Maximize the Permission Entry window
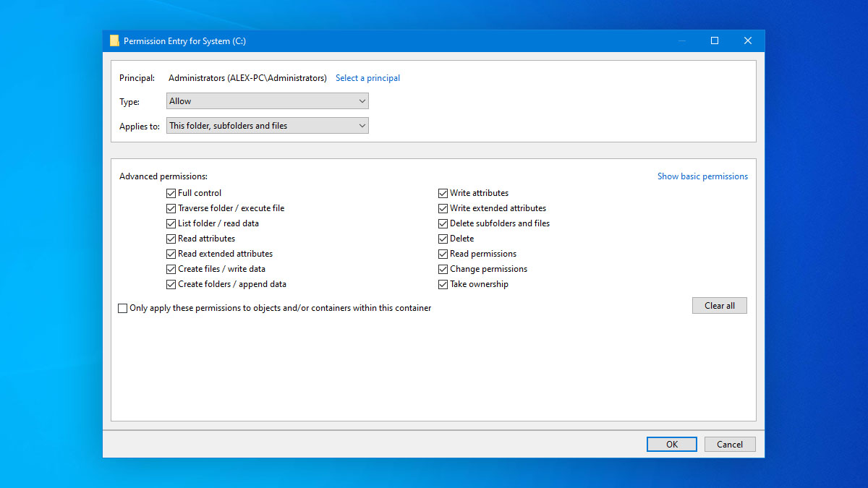868x488 pixels. [x=715, y=41]
